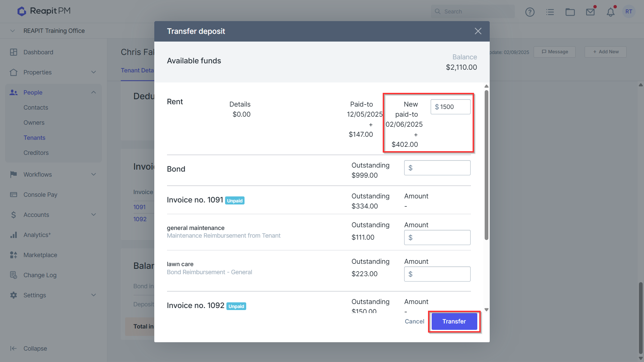Click the Settings gear icon
Screen dimensions: 644x362
[13, 295]
